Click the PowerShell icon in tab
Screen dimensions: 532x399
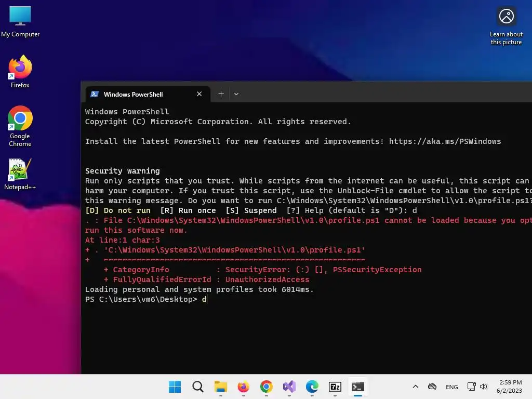point(95,94)
